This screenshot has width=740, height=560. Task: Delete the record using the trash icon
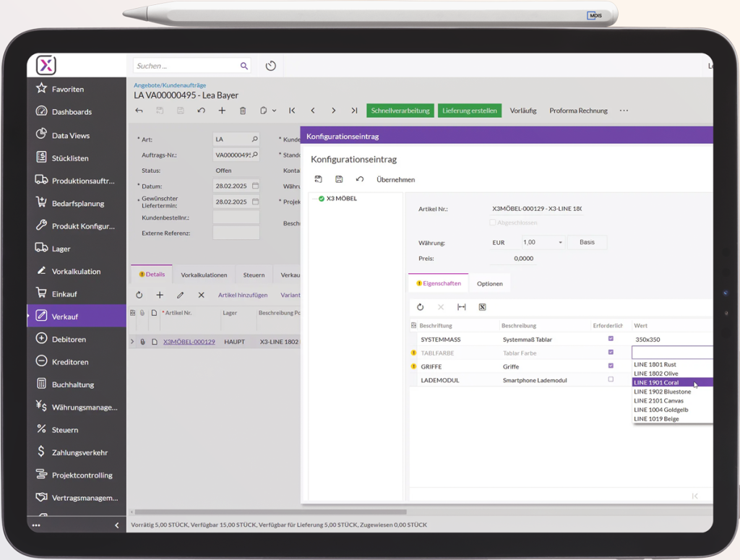[243, 111]
